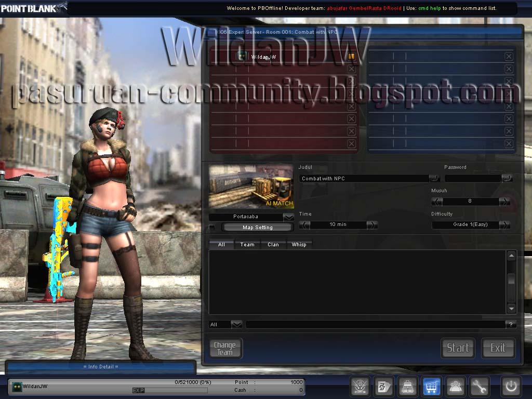Screen dimensions: 532x399
Task: Click the EXP progress bar
Action: tap(170, 391)
